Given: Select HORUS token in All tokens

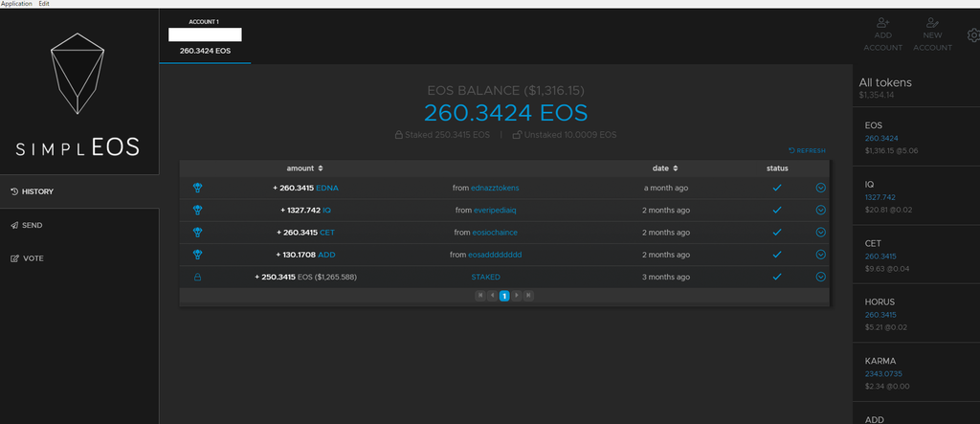Looking at the screenshot, I should (x=916, y=313).
